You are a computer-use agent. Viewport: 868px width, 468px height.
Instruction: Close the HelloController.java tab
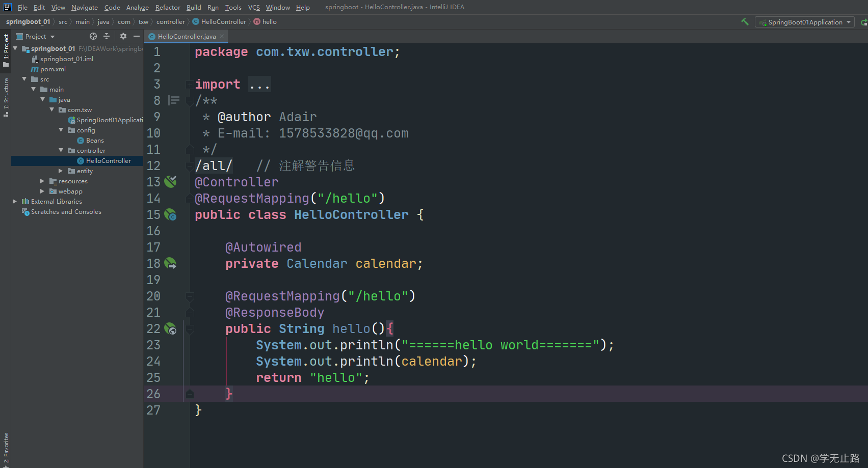click(222, 36)
